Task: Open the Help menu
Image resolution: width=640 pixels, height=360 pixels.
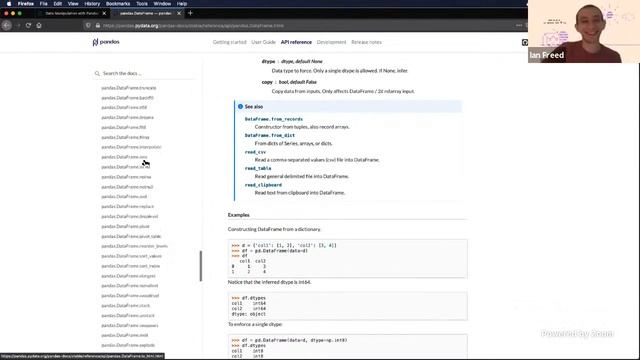Action: 182,4
